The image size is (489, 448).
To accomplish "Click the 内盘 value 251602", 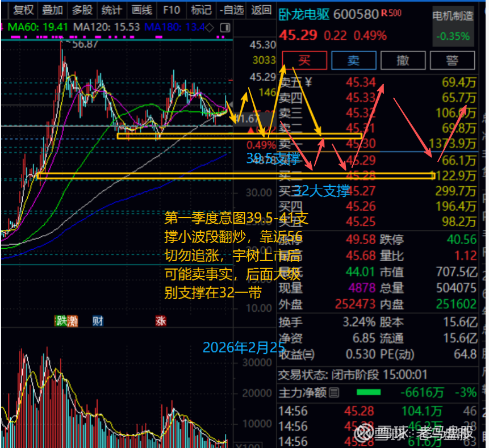I will click(x=456, y=304).
